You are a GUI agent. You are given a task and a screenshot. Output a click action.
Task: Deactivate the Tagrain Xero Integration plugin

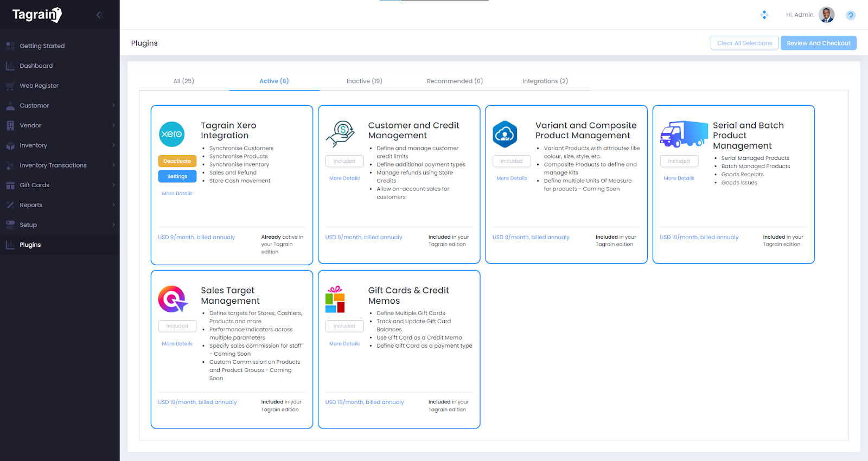click(x=177, y=161)
